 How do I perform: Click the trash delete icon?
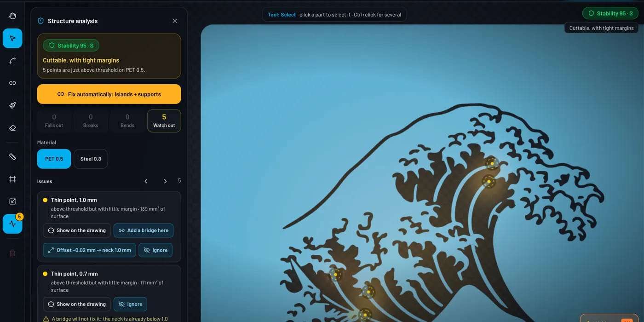(12, 253)
